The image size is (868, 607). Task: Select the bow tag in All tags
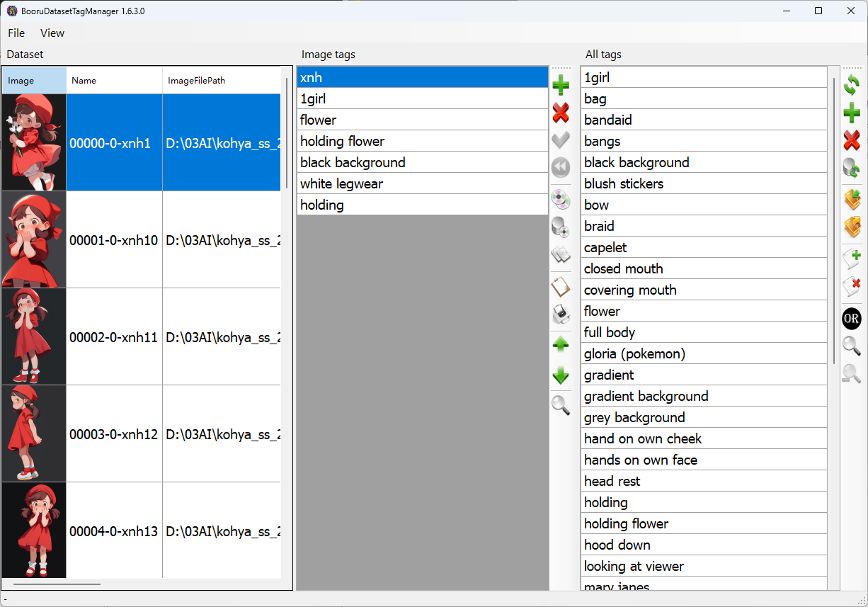(x=704, y=205)
